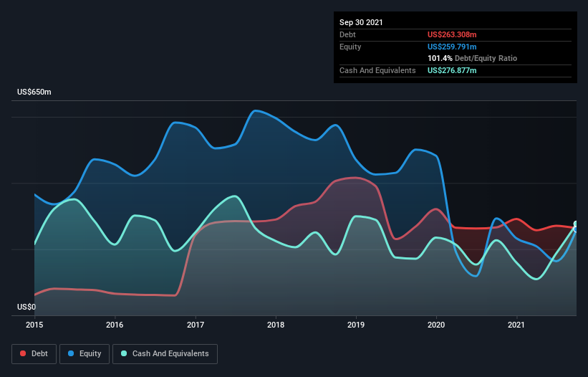Image resolution: width=588 pixels, height=377 pixels.
Task: Click the US$0 y-axis label
Action: point(26,307)
